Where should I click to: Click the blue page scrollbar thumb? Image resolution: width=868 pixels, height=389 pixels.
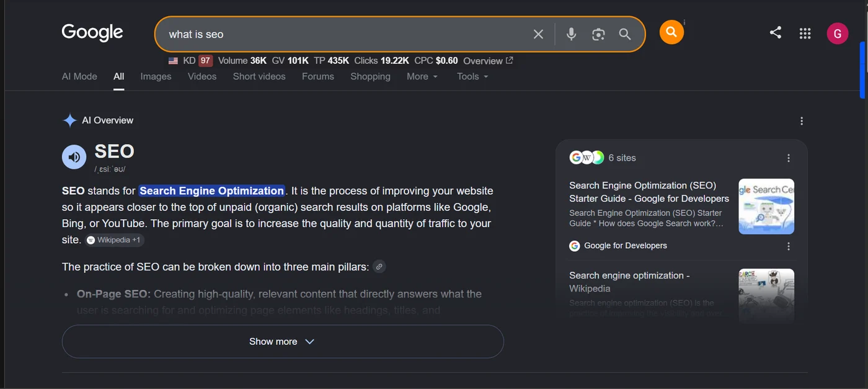tap(862, 69)
